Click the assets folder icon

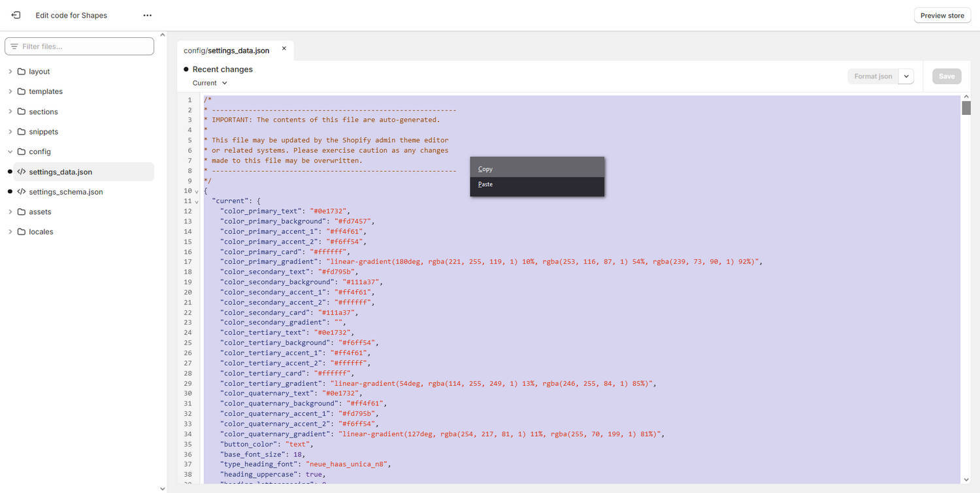point(22,212)
